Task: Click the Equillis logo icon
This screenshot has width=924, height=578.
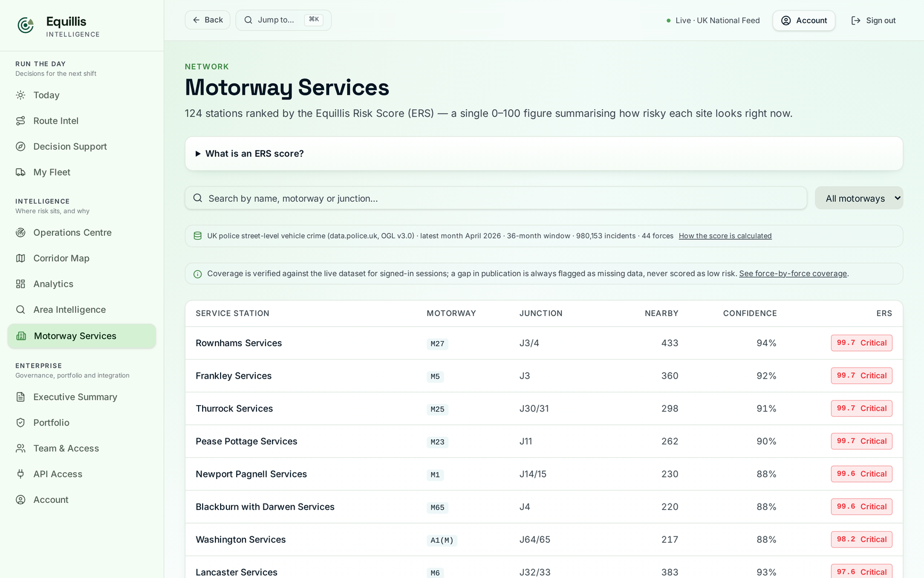Action: point(25,25)
